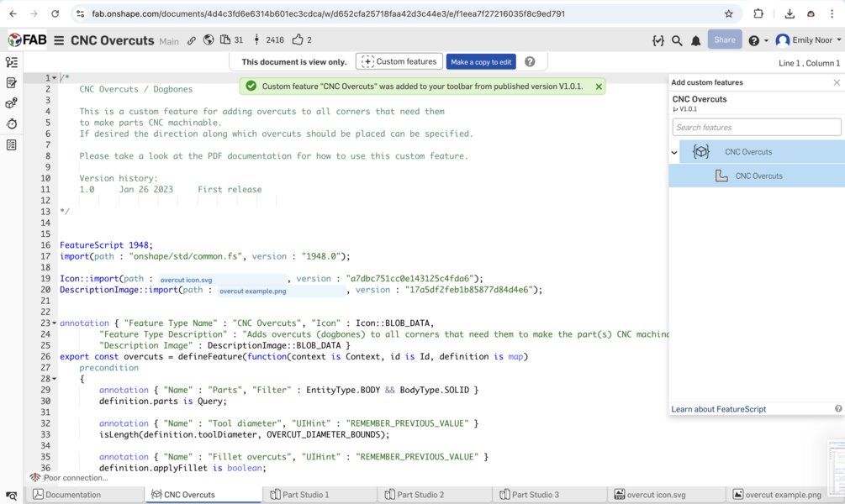Open the third left sidebar icon
This screenshot has width=845, height=504.
click(11, 102)
